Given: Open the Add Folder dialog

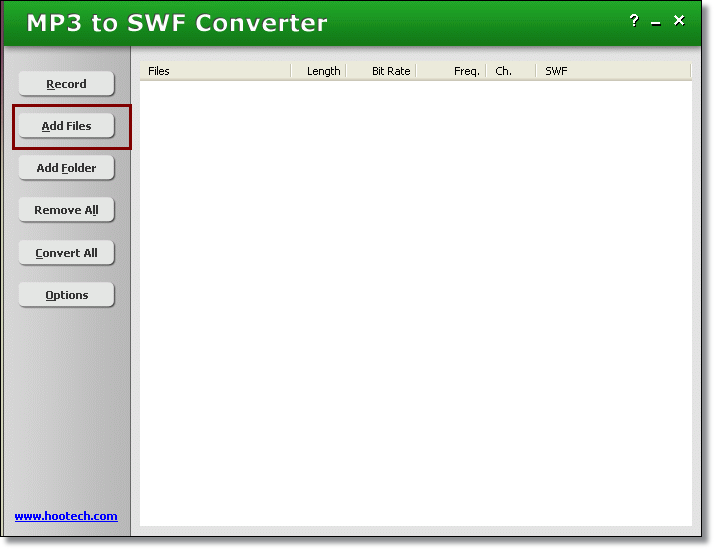Looking at the screenshot, I should 66,168.
